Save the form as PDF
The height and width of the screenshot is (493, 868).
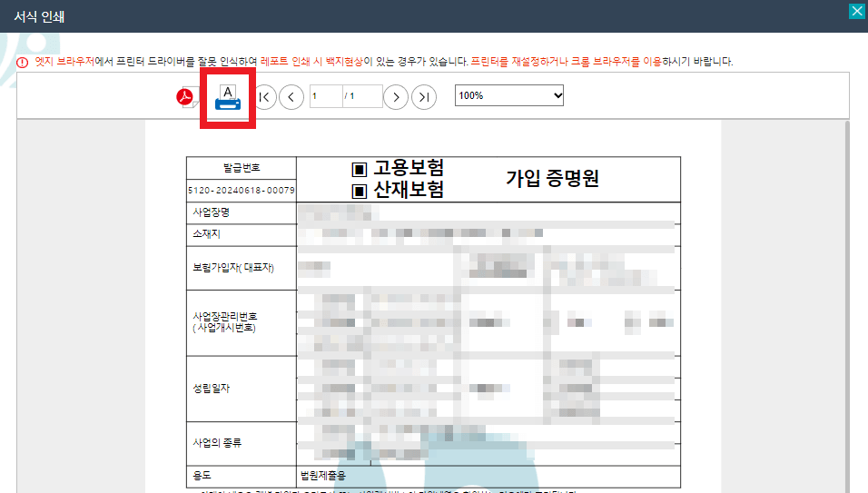coord(186,97)
